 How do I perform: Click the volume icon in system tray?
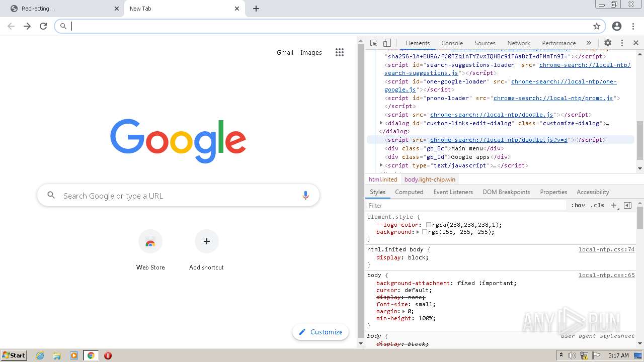pos(572,355)
